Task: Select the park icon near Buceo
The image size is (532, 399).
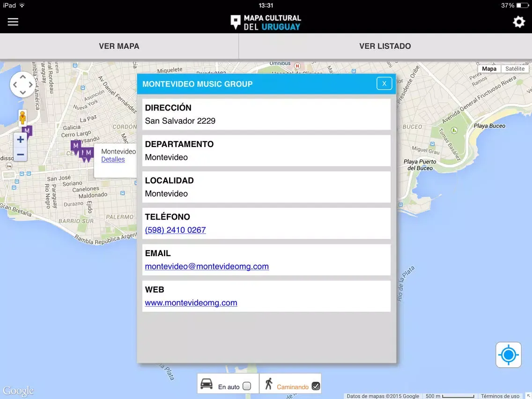Action: (x=454, y=130)
